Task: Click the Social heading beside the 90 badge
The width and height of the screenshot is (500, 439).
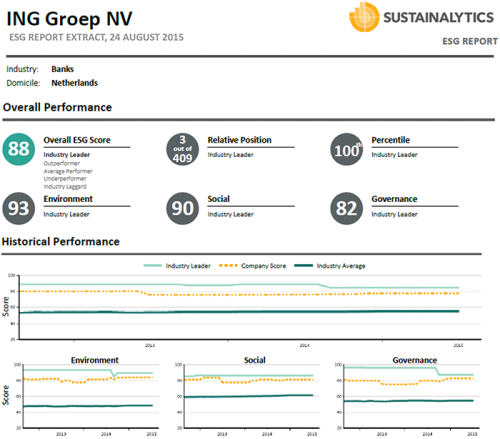Action: pyautogui.click(x=219, y=199)
